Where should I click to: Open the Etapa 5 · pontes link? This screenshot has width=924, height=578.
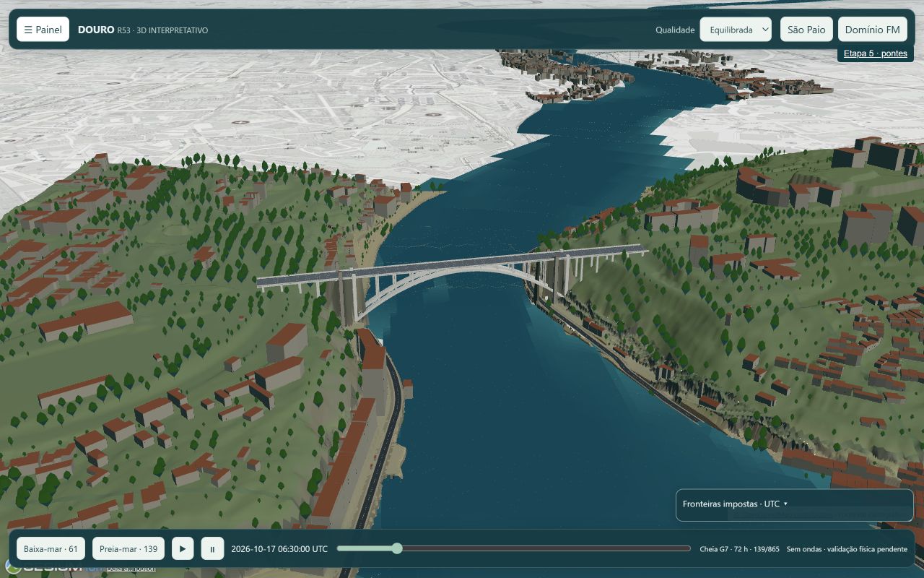875,53
